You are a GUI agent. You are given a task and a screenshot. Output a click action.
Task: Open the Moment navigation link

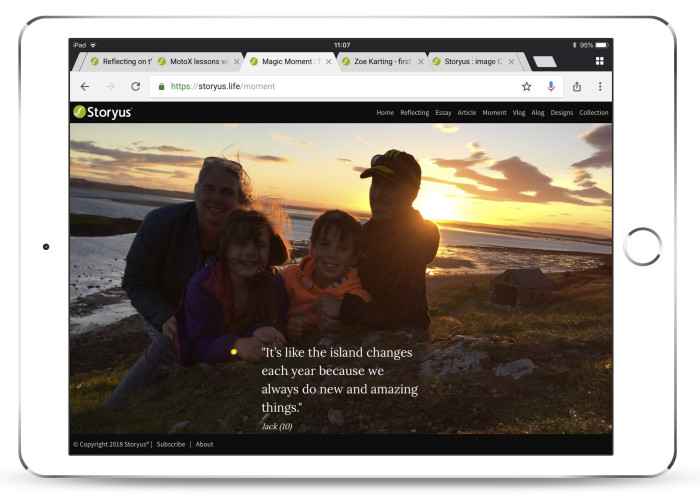pyautogui.click(x=494, y=113)
